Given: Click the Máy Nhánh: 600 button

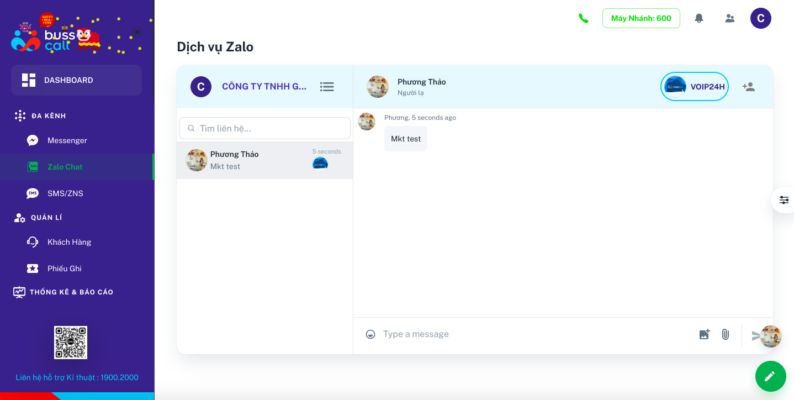Looking at the screenshot, I should pyautogui.click(x=641, y=18).
